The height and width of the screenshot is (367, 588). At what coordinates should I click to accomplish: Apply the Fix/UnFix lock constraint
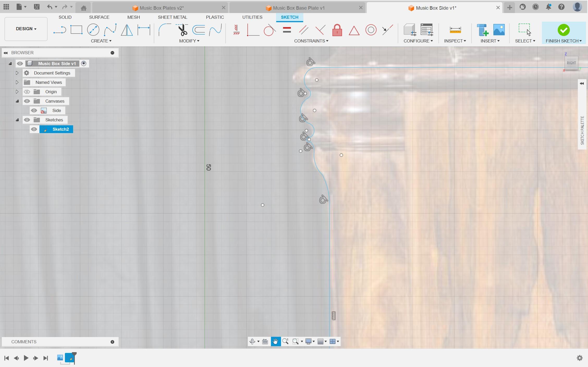point(337,30)
